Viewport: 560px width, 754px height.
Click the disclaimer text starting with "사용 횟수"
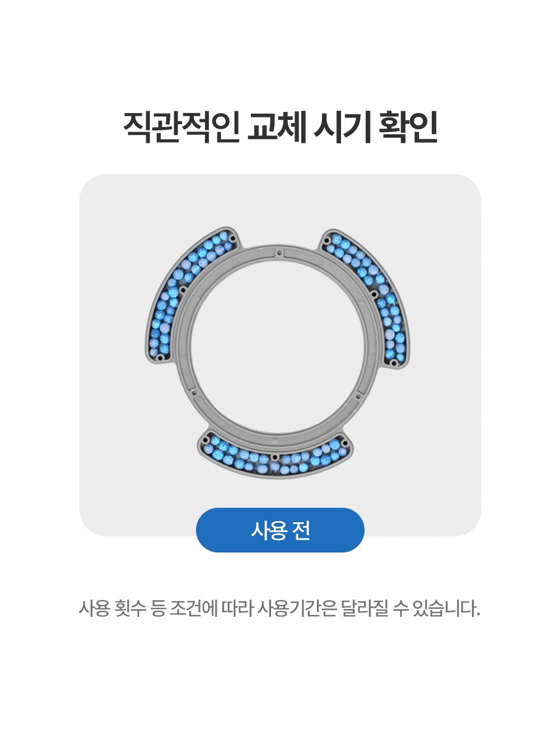[x=279, y=608]
